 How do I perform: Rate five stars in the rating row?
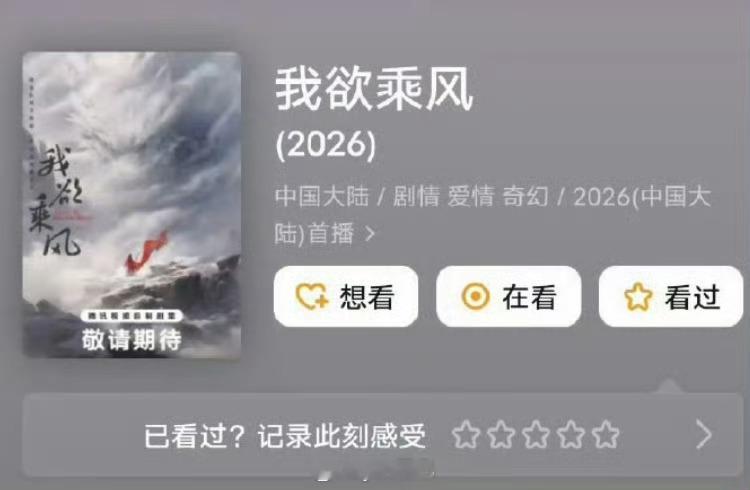[606, 434]
